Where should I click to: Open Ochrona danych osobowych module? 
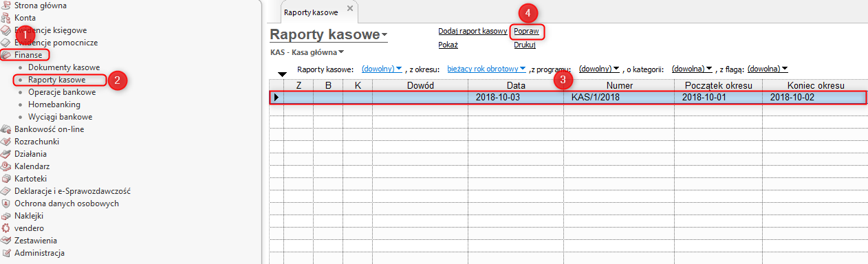[x=67, y=203]
